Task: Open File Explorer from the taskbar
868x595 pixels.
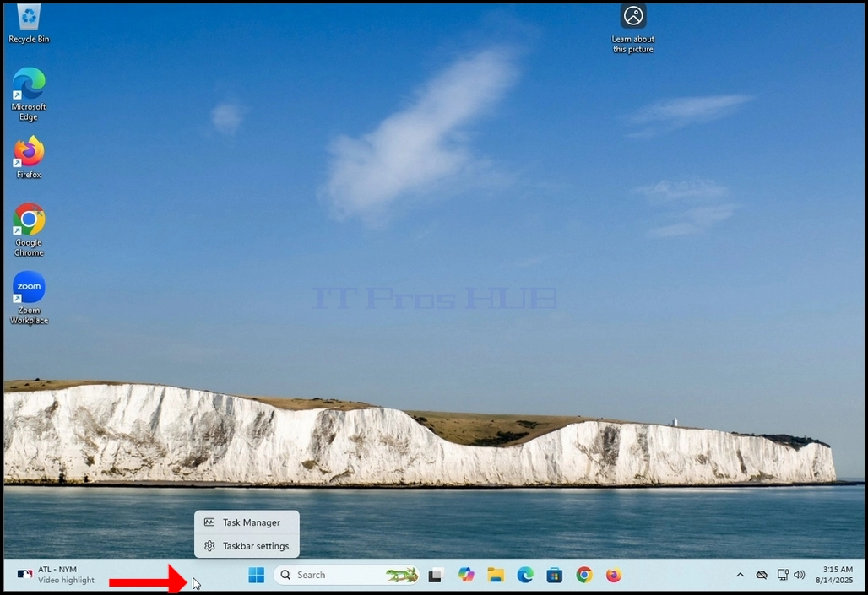Action: pos(496,575)
